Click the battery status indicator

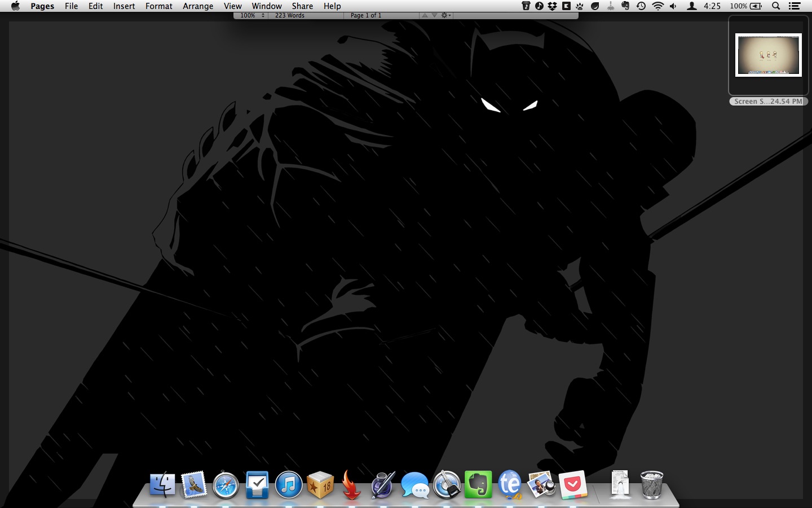tap(746, 6)
